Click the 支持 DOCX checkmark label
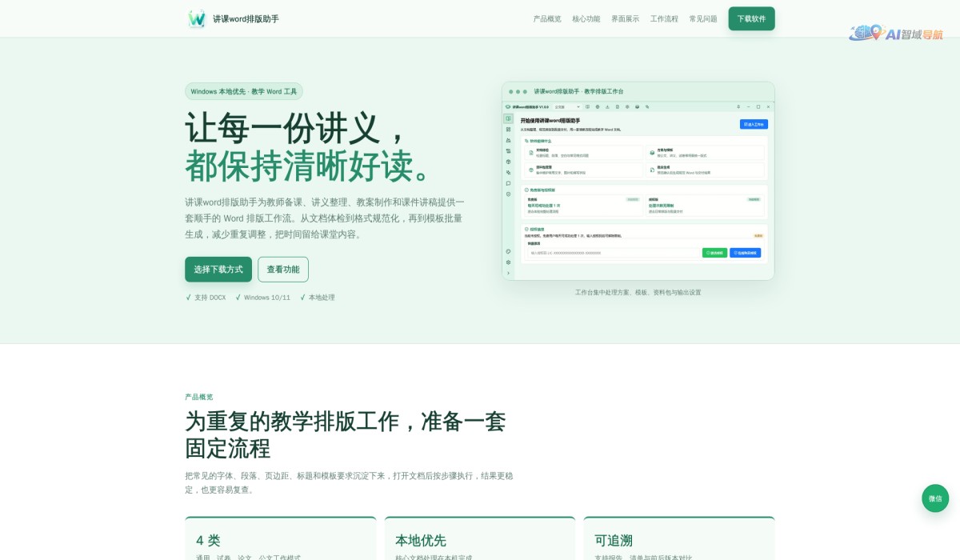 click(206, 298)
